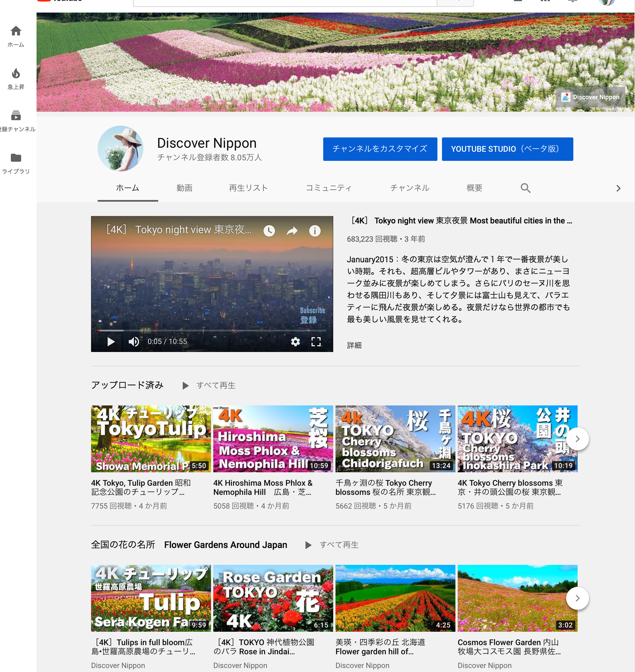Open the 4:25 flower hill video thumbnail
635x672 pixels.
coord(395,598)
